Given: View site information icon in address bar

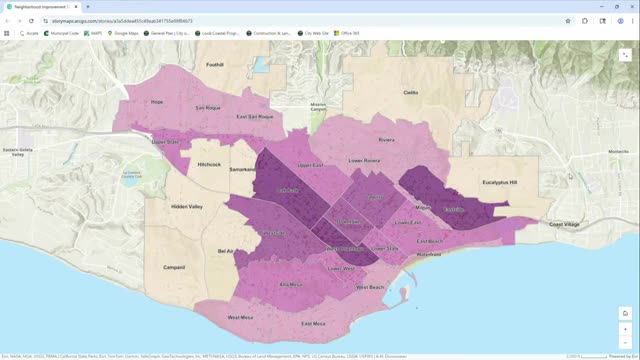Looking at the screenshot, I should pos(45,21).
